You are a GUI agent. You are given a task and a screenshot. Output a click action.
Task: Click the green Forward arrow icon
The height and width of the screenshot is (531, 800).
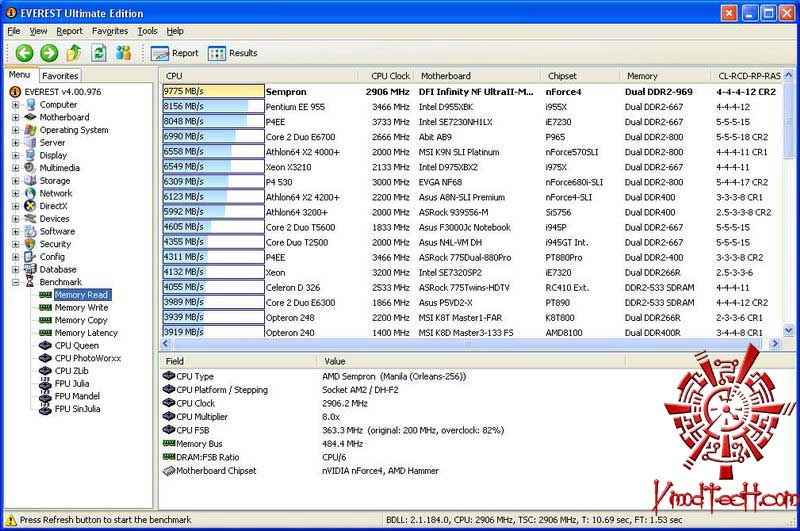pyautogui.click(x=49, y=53)
